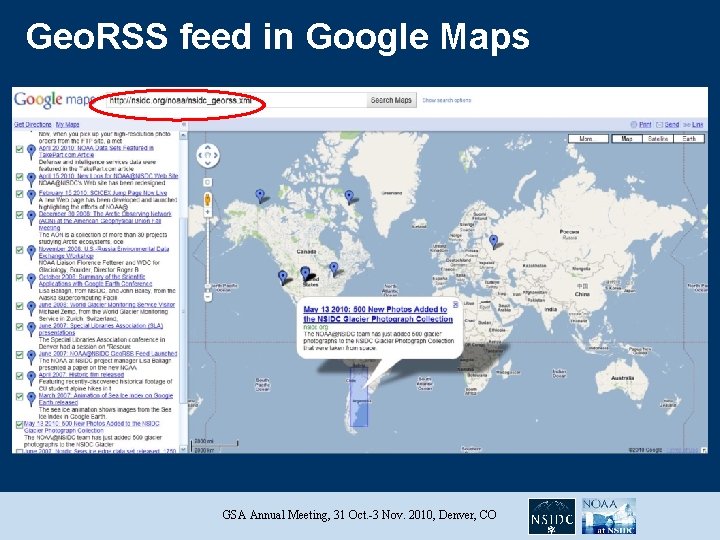Image resolution: width=720 pixels, height=540 pixels.
Task: Open April 20 2010 NOAA Data Sets link
Action: point(96,151)
